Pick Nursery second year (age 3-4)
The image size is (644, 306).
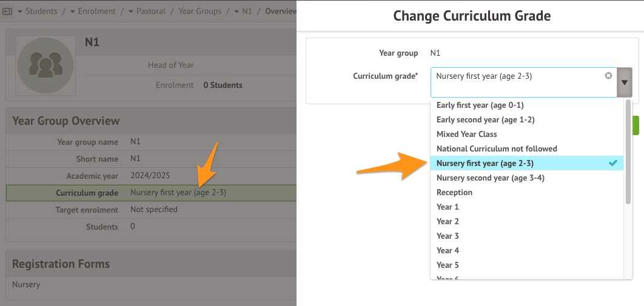490,178
